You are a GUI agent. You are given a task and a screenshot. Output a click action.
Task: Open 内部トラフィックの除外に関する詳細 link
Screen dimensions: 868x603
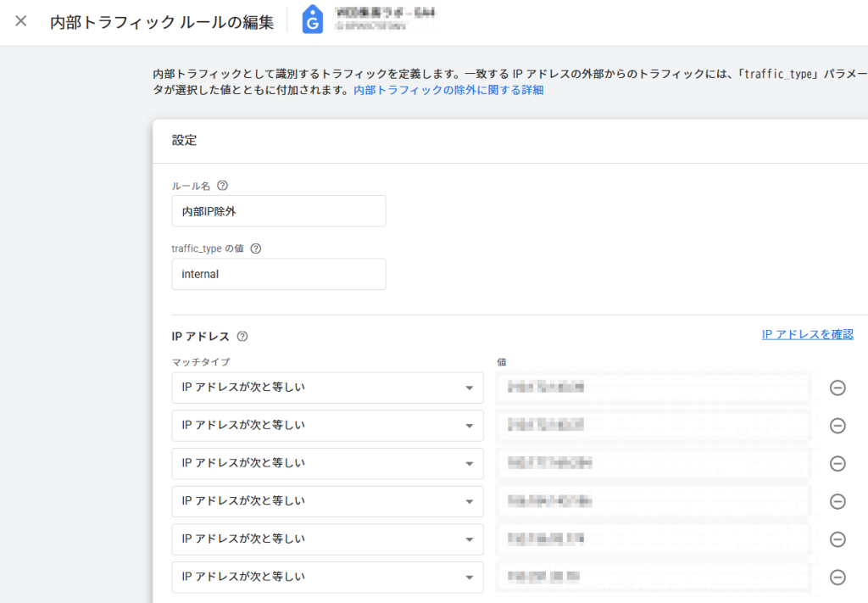coord(448,90)
